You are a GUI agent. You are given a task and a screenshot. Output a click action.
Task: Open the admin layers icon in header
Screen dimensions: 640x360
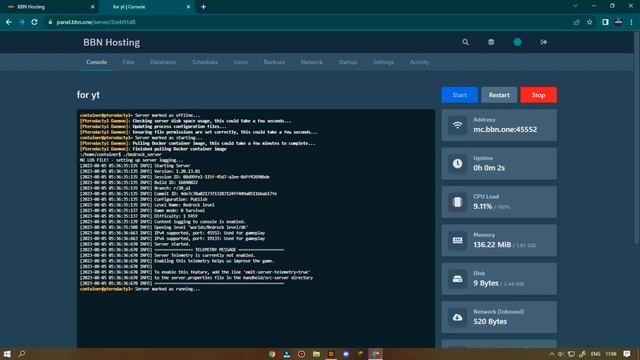pyautogui.click(x=491, y=42)
